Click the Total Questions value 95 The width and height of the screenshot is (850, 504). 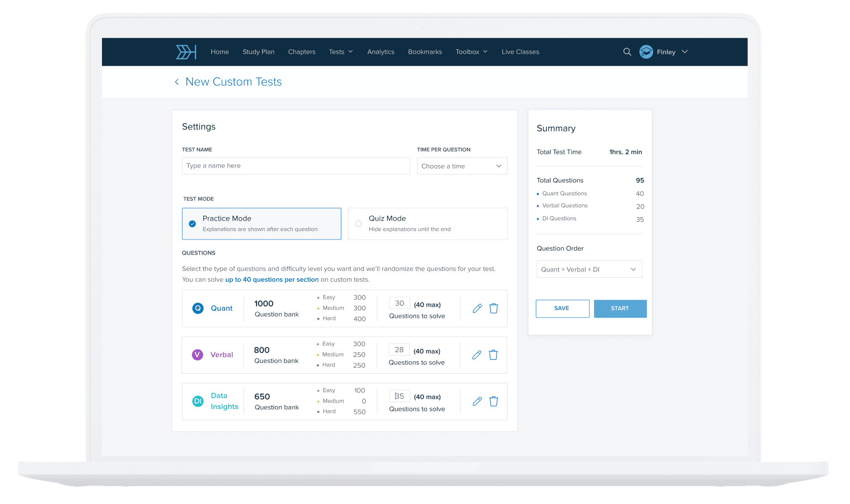(640, 180)
